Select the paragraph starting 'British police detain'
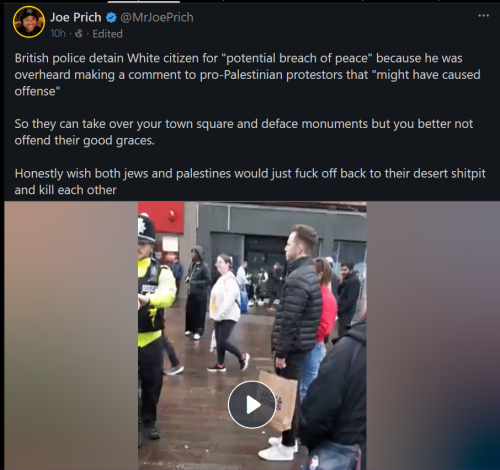500x470 pixels. (247, 75)
